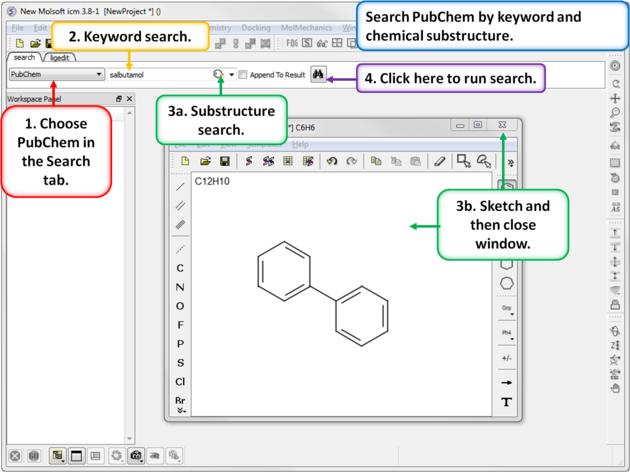The image size is (630, 472).
Task: Switch to the ligedit tab
Action: tap(59, 58)
